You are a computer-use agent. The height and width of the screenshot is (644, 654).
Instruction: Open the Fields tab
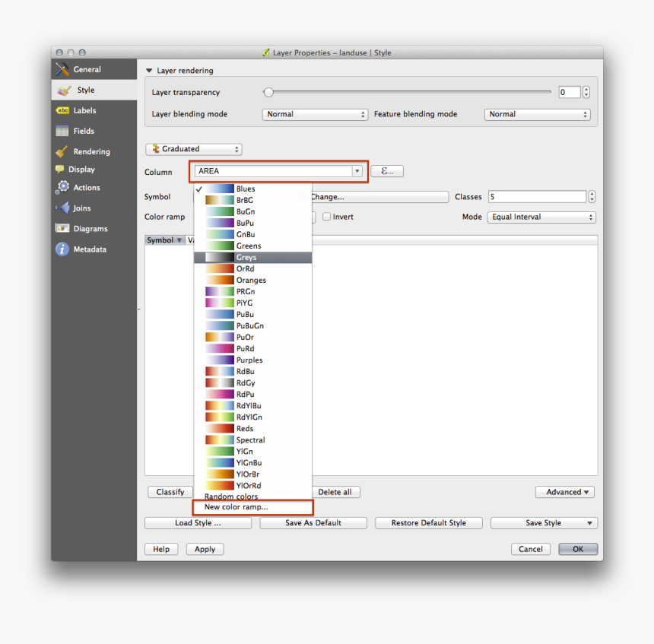[94, 131]
